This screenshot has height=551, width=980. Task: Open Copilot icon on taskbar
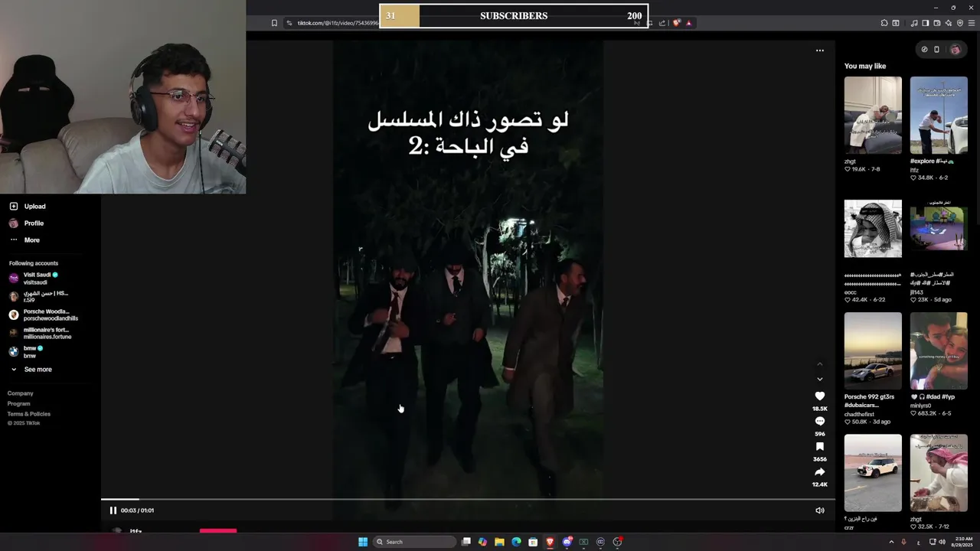click(482, 542)
